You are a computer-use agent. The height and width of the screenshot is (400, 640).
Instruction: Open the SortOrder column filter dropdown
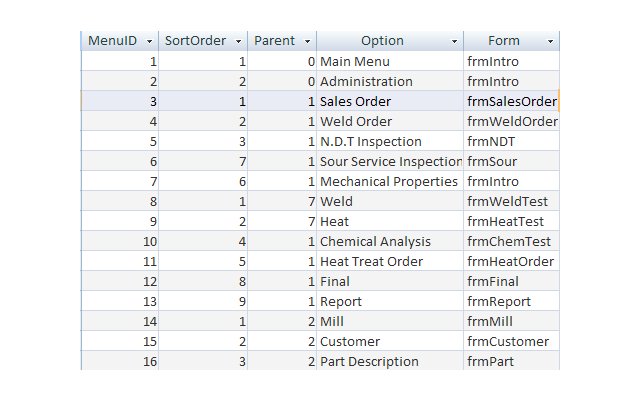coord(238,42)
